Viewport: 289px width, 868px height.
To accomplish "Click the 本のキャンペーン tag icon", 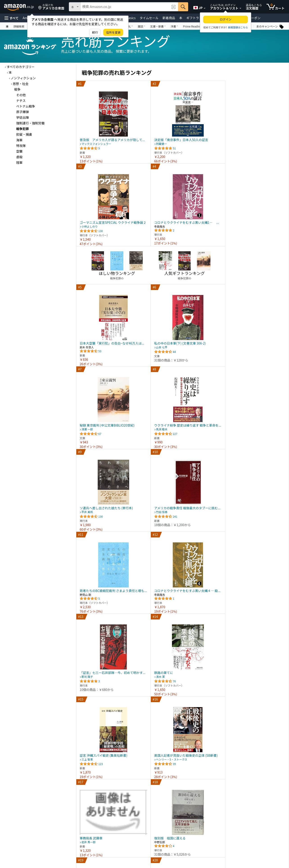I will point(282,27).
